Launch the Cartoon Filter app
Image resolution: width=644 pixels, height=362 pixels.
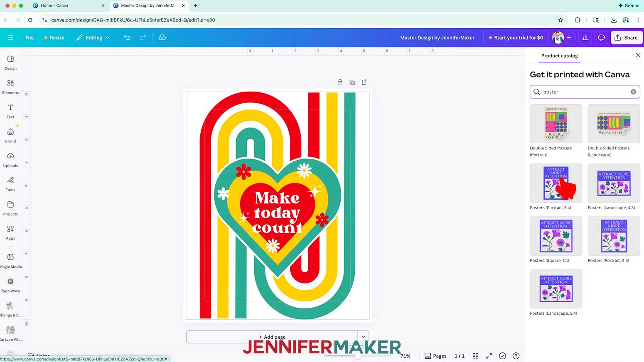coord(10,333)
